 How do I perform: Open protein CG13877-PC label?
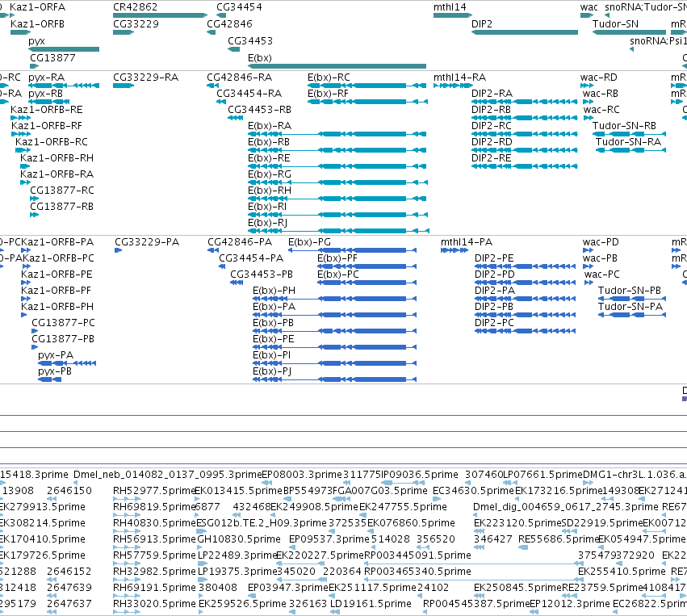point(63,323)
